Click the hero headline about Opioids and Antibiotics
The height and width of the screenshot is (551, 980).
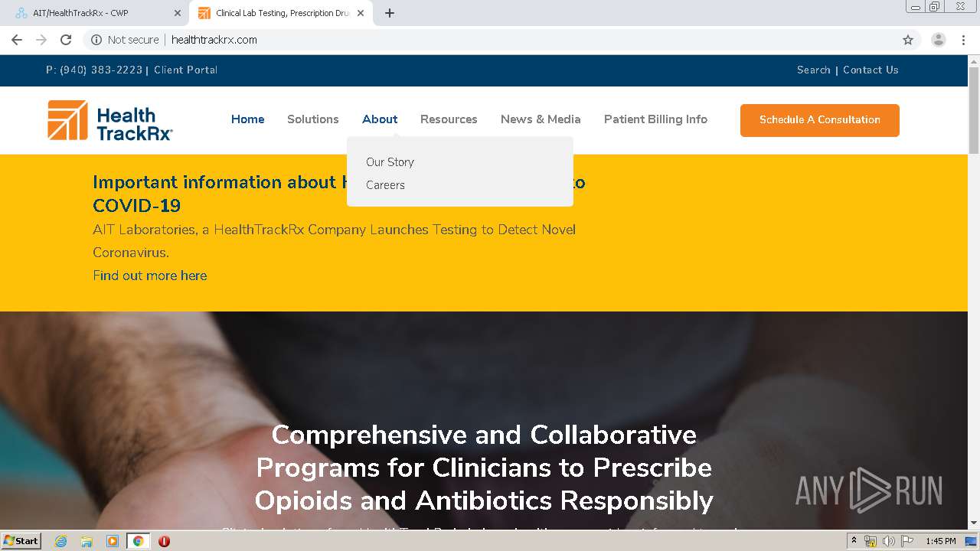(484, 468)
